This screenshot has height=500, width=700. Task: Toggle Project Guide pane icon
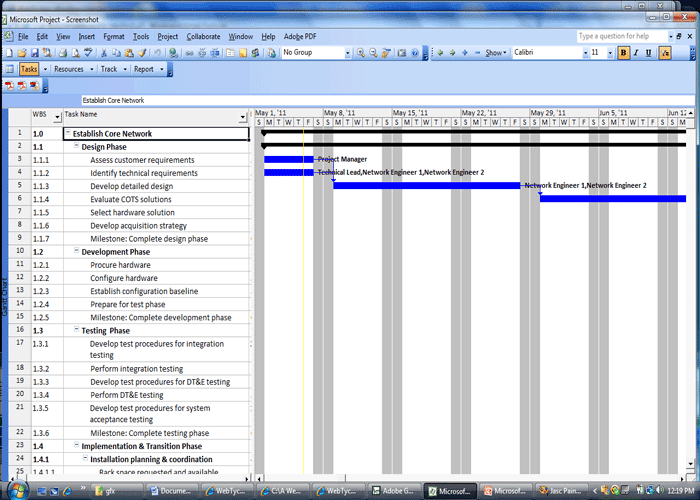10,69
